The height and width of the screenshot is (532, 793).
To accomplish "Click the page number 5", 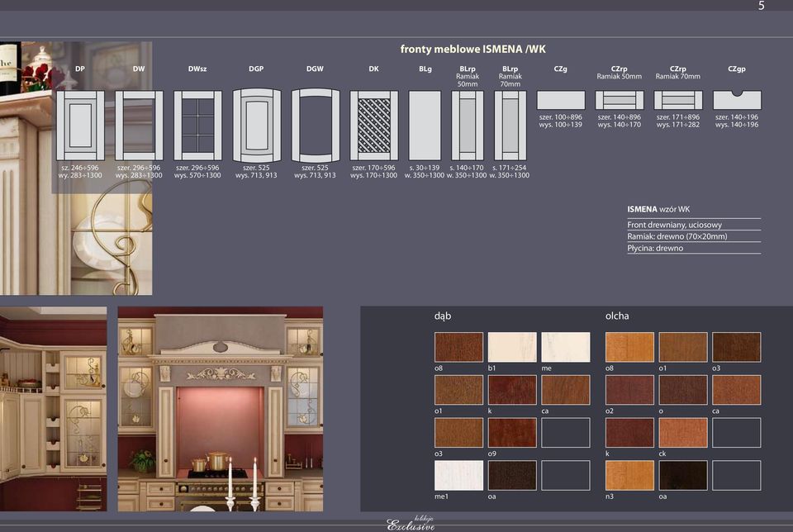I will 761,6.
